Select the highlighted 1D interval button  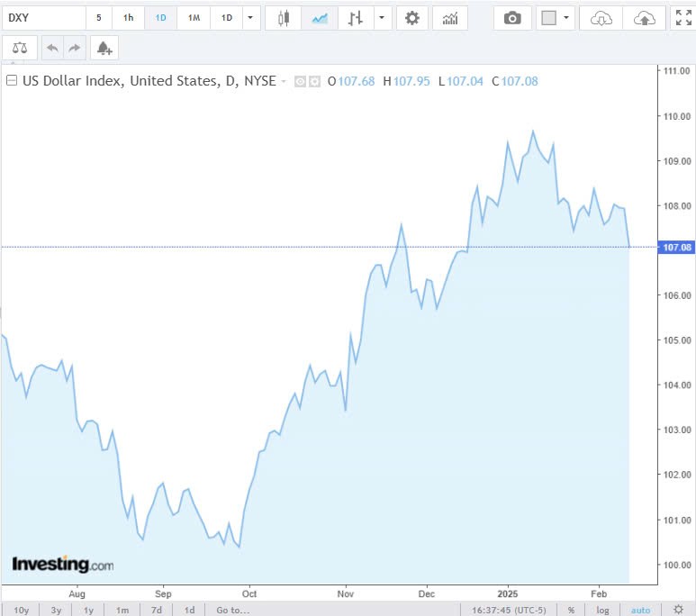160,18
